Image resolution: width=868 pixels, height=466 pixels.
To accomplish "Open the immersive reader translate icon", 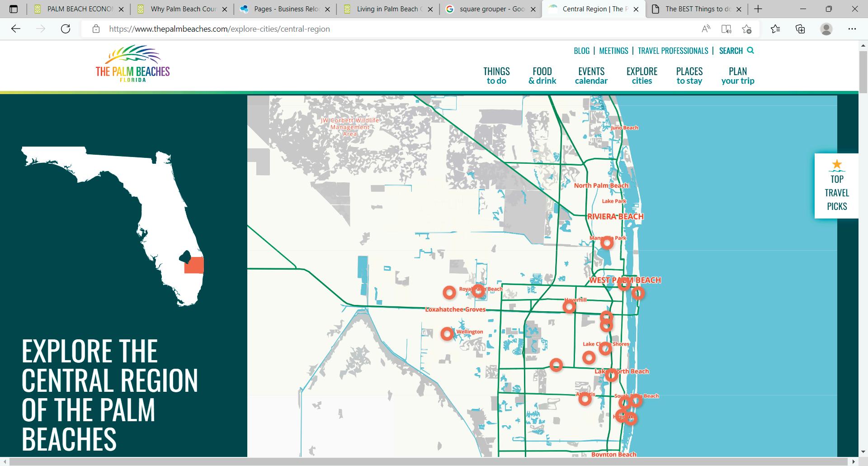I will (x=726, y=29).
